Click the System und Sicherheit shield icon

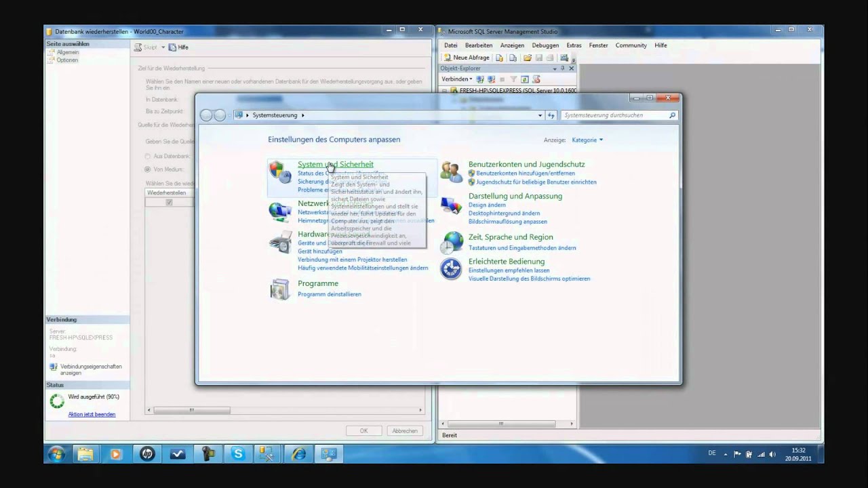pyautogui.click(x=280, y=172)
